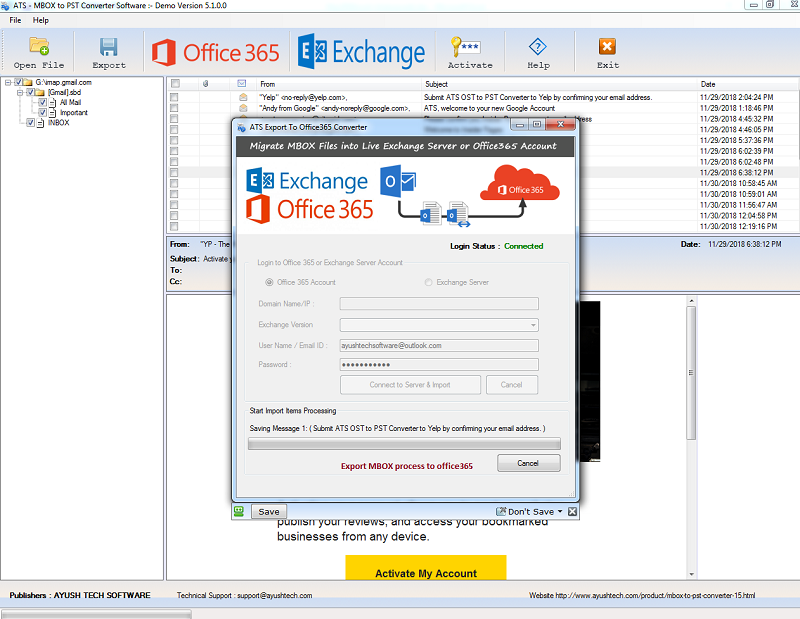Screen dimensions: 800x619
Task: Click the preview scrollbar down arrow
Action: tap(691, 574)
